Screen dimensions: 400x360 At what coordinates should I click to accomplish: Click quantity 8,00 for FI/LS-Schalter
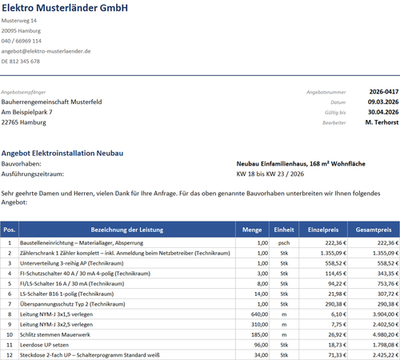(x=263, y=284)
